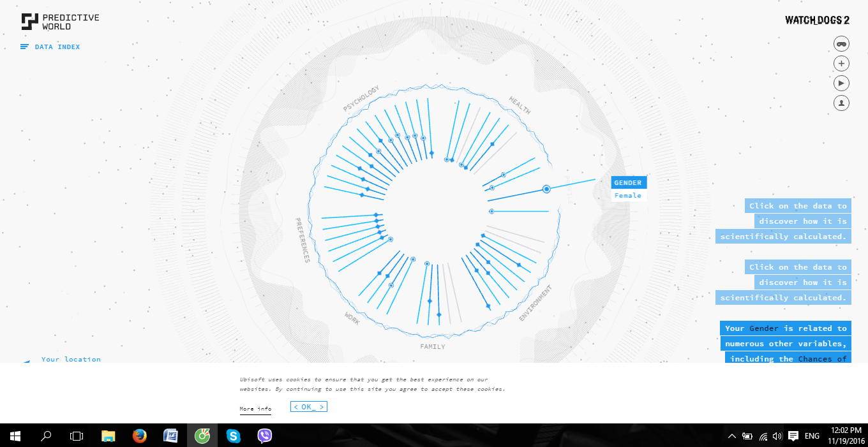Open the user profile circle icon
Screen dimensions: 868x447
pyautogui.click(x=841, y=103)
